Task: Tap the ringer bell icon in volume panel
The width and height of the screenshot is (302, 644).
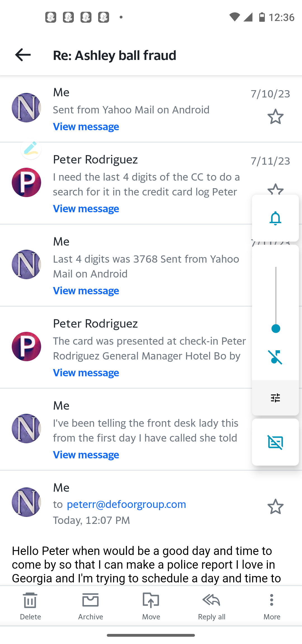Action: tap(275, 218)
